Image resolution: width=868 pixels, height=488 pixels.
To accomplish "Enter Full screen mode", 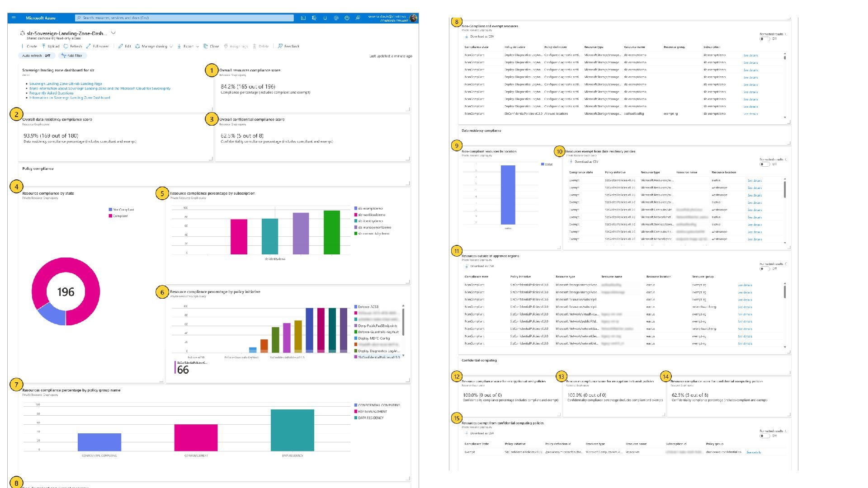I will 97,46.
